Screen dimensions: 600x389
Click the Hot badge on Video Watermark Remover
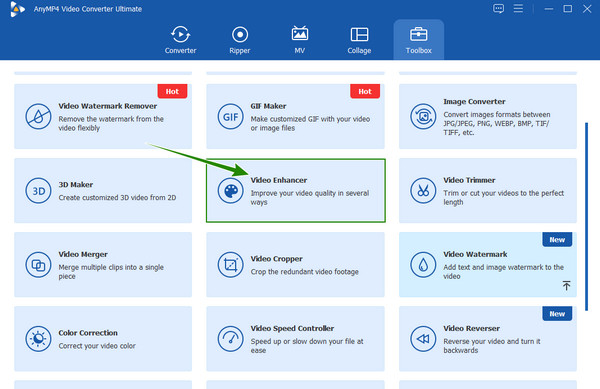click(x=172, y=91)
